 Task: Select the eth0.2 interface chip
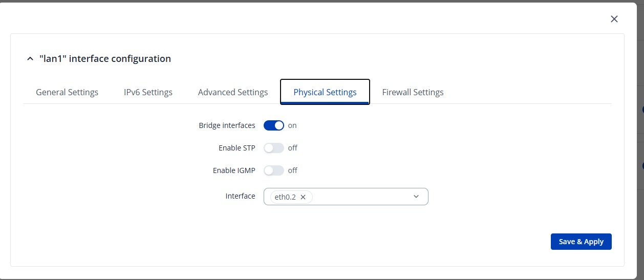(285, 197)
